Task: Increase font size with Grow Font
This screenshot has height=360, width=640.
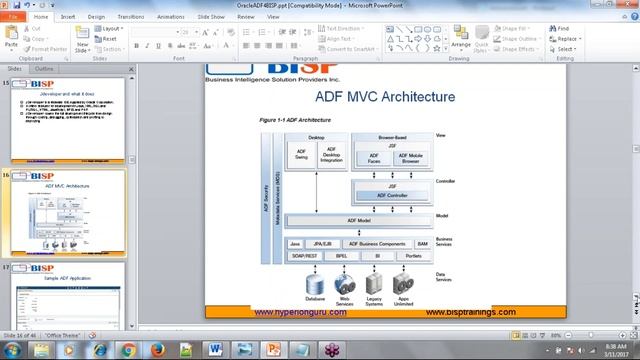Action: pos(205,32)
